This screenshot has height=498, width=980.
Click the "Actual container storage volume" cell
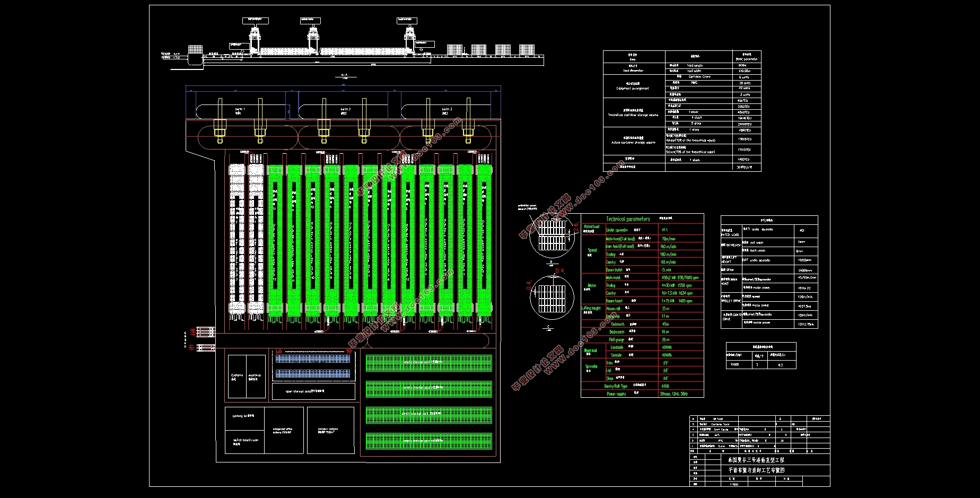click(x=633, y=142)
